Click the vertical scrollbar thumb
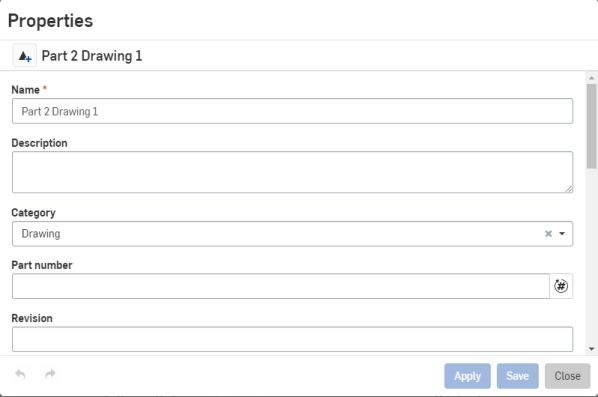This screenshot has height=397, width=598. (592, 126)
